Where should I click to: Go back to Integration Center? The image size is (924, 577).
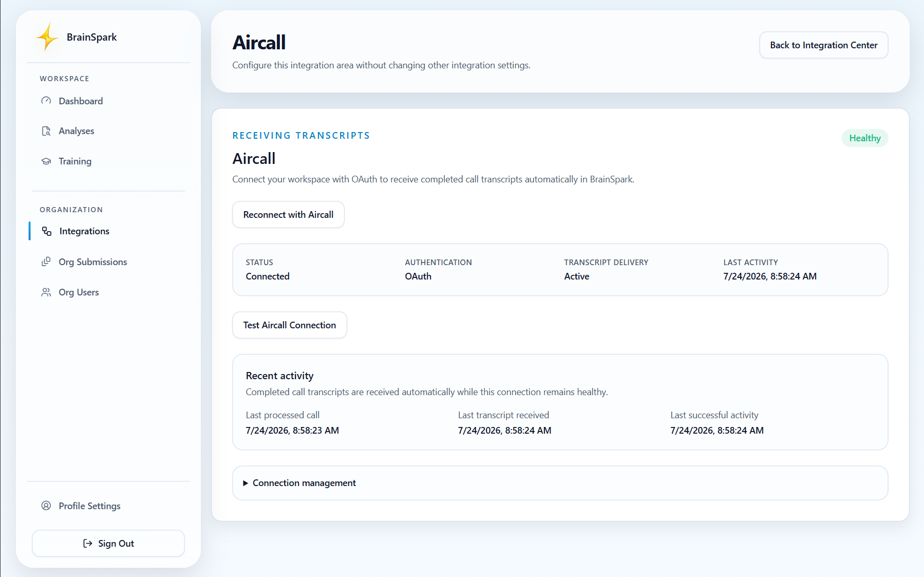coord(824,45)
